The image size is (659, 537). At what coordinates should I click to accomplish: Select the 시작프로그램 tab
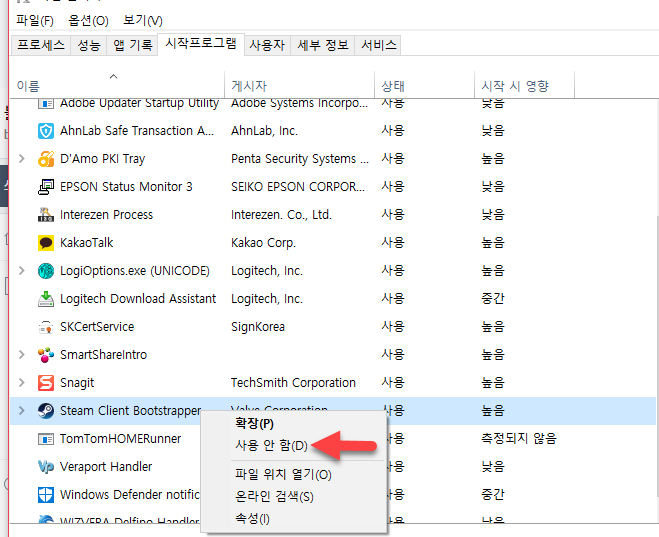click(201, 44)
